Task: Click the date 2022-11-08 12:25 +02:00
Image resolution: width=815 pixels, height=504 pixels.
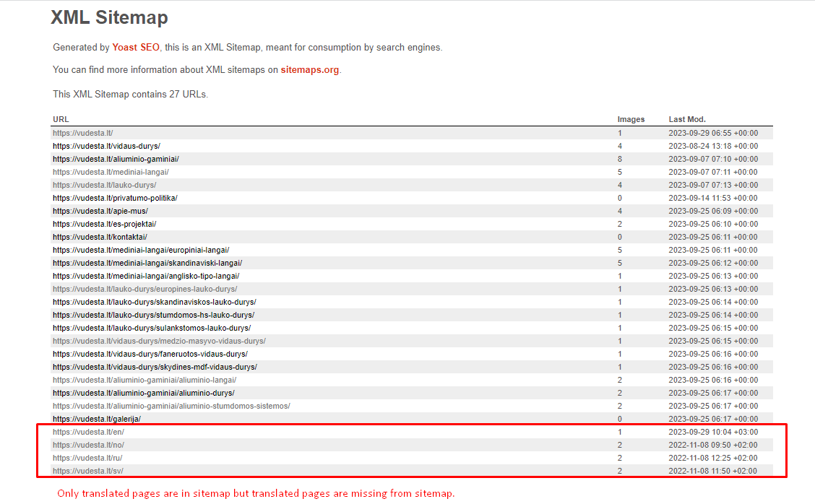Action: pyautogui.click(x=713, y=458)
